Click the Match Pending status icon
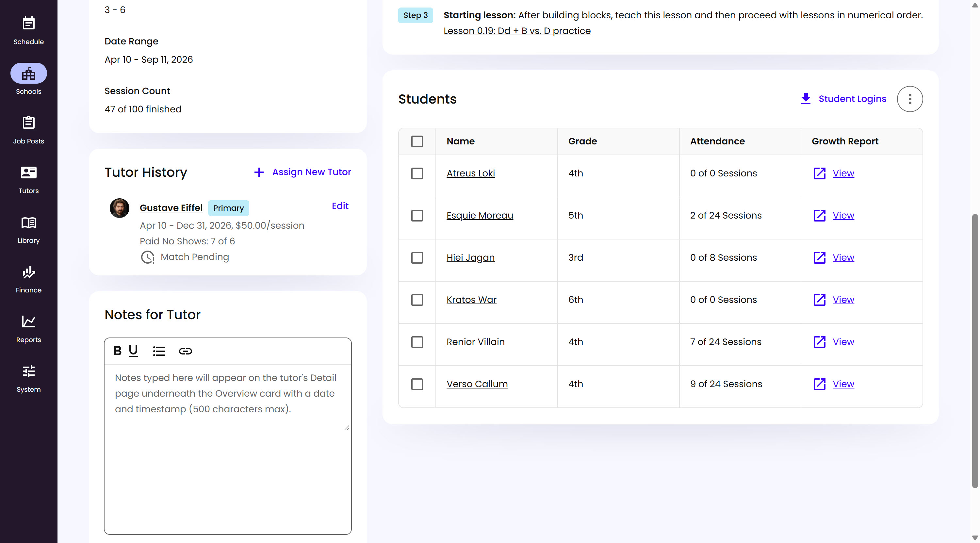 coord(148,257)
